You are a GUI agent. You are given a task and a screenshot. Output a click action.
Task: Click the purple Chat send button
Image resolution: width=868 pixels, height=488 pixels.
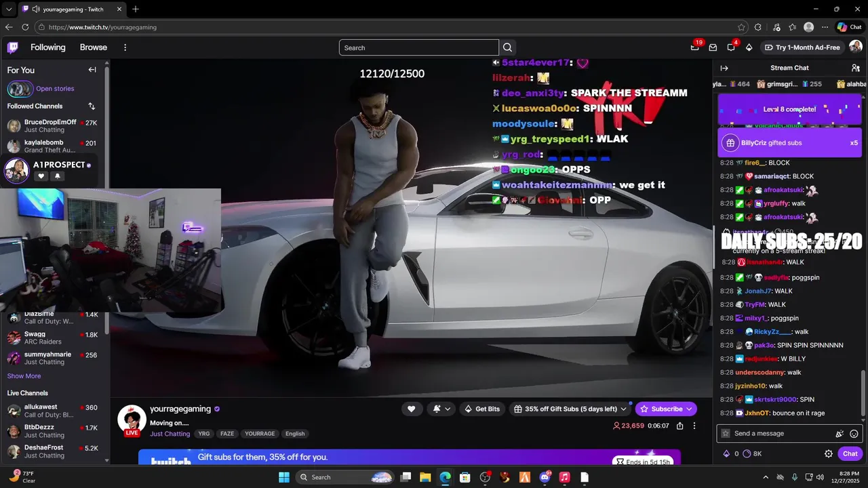(850, 453)
